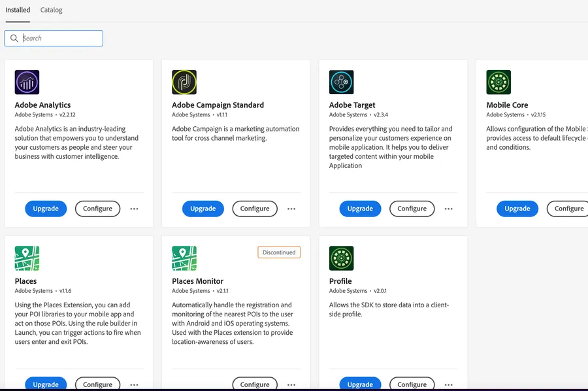Configure the Adobe Target extension
This screenshot has width=588, height=391.
pyautogui.click(x=412, y=209)
